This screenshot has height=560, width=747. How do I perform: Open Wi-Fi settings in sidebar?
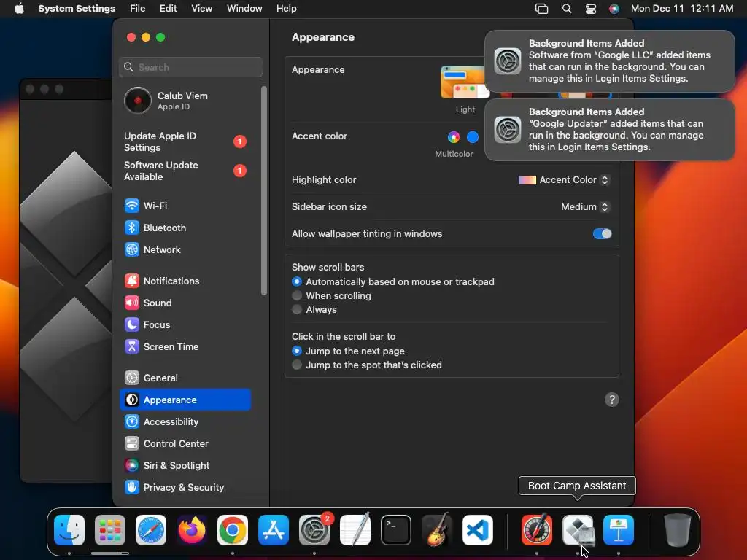coord(185,206)
